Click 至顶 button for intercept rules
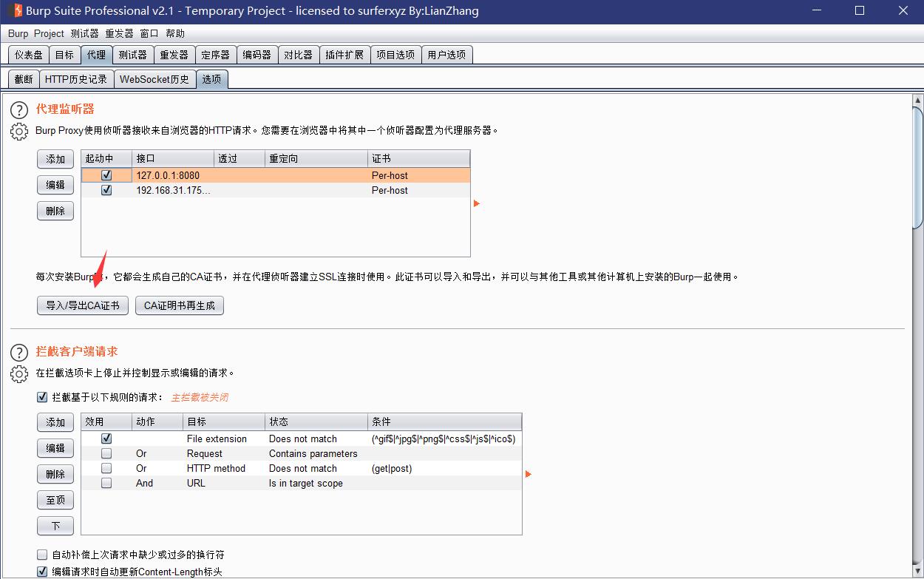The height and width of the screenshot is (579, 924). coord(55,500)
